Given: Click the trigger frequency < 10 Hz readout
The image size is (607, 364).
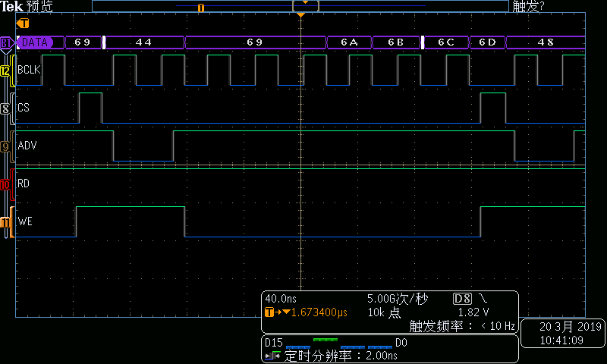Looking at the screenshot, I should [x=462, y=326].
